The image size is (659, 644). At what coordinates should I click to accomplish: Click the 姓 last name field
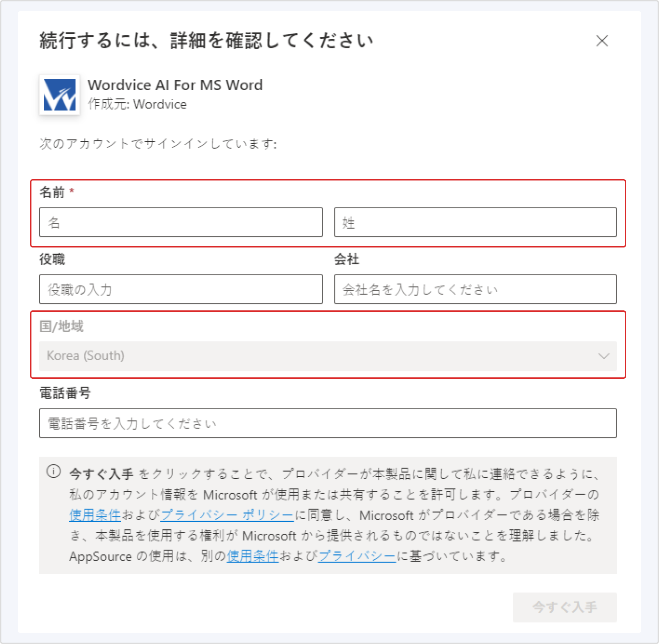475,222
